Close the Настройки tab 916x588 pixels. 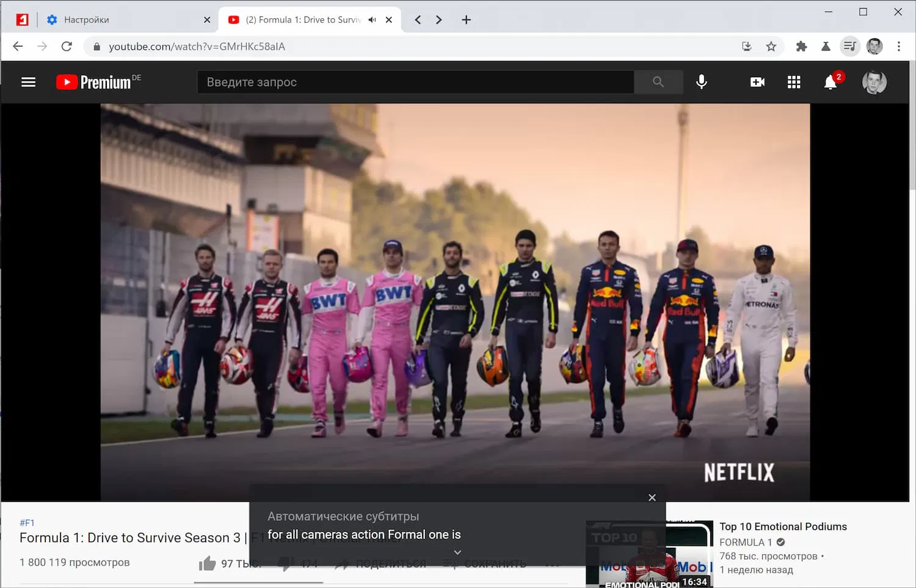(207, 20)
